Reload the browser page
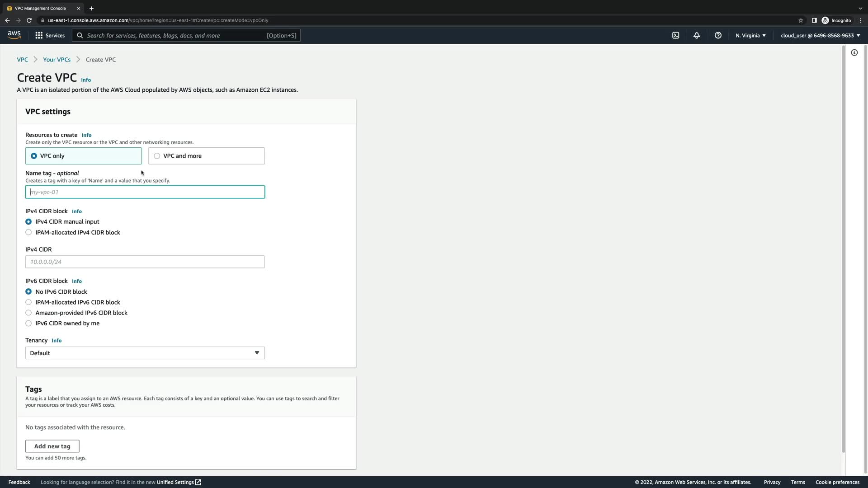Screen dimensions: 868x488 pyautogui.click(x=29, y=20)
